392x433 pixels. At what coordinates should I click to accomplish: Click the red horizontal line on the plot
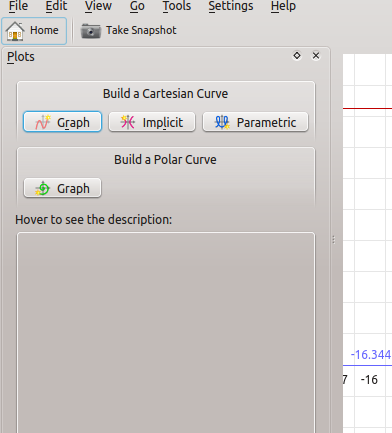367,108
